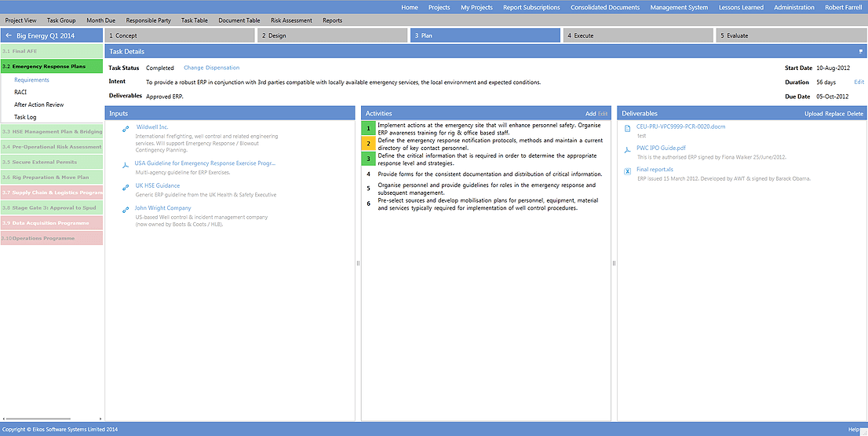Expand the 3.7 Supply Chain & Logistics task
The height and width of the screenshot is (436, 868).
(51, 192)
